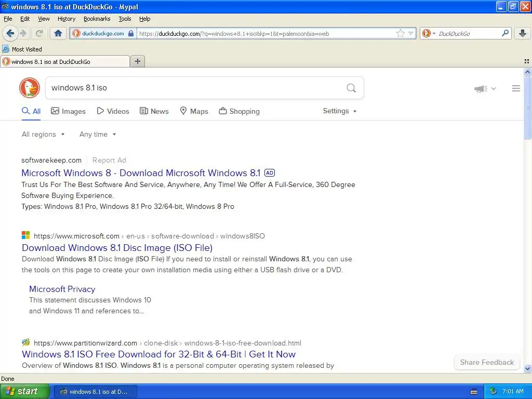Open the File menu

point(8,19)
